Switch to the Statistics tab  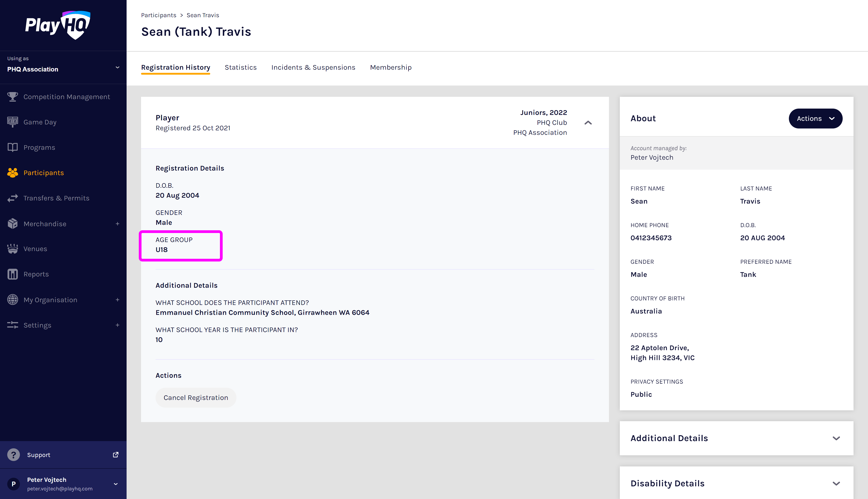pyautogui.click(x=240, y=67)
